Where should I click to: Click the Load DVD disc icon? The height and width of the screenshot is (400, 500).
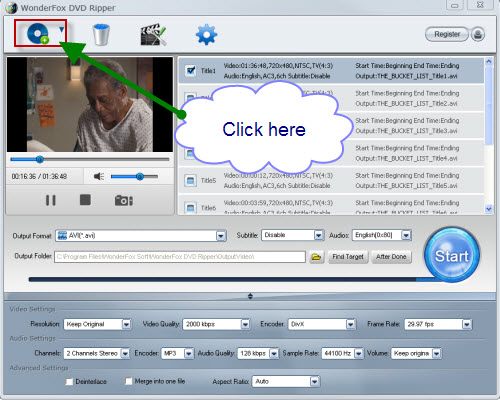(38, 34)
